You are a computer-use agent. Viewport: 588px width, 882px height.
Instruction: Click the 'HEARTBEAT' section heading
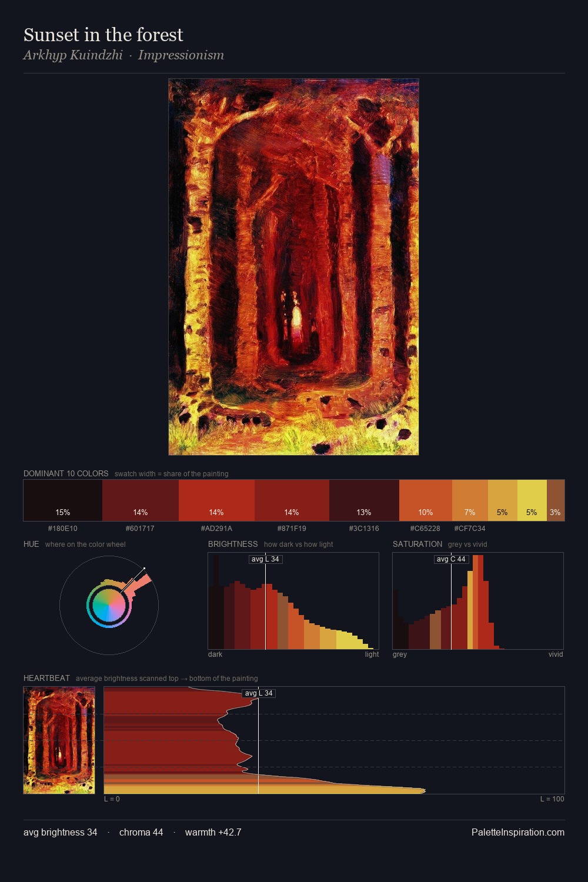pos(46,678)
